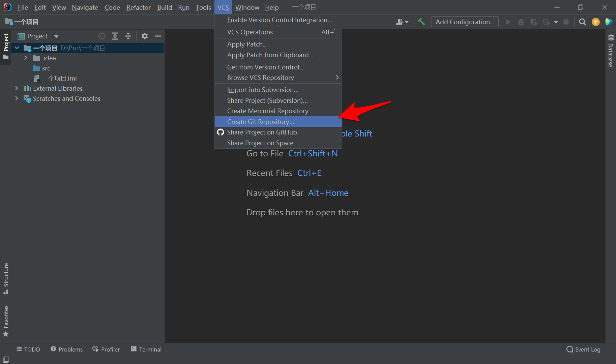Click the Run play icon
The width and height of the screenshot is (616, 364).
[x=508, y=22]
